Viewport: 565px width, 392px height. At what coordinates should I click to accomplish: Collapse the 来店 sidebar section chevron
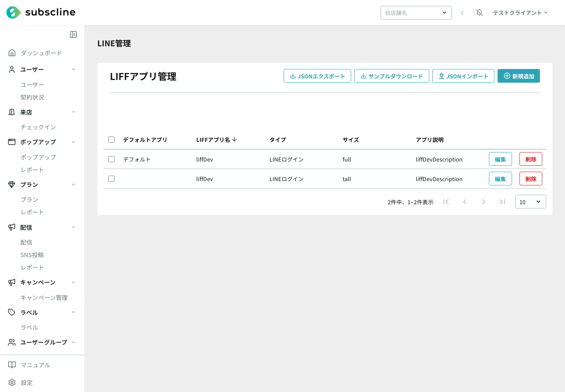73,112
